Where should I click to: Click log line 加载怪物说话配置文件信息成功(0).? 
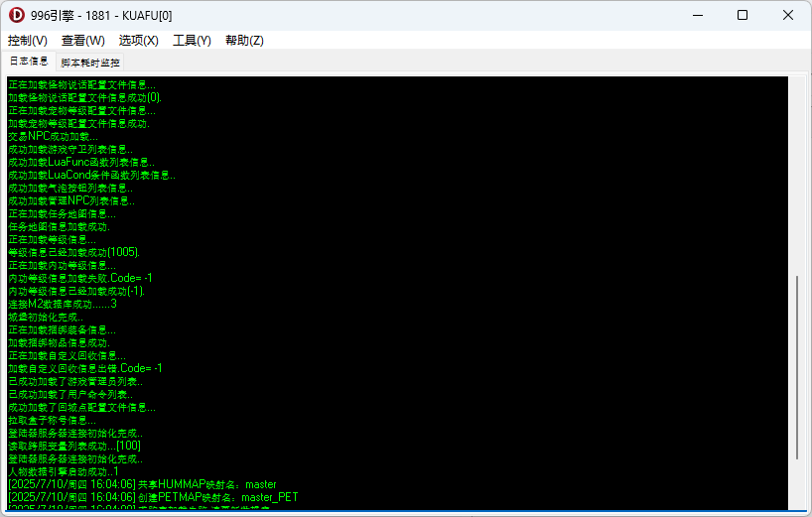pos(85,98)
